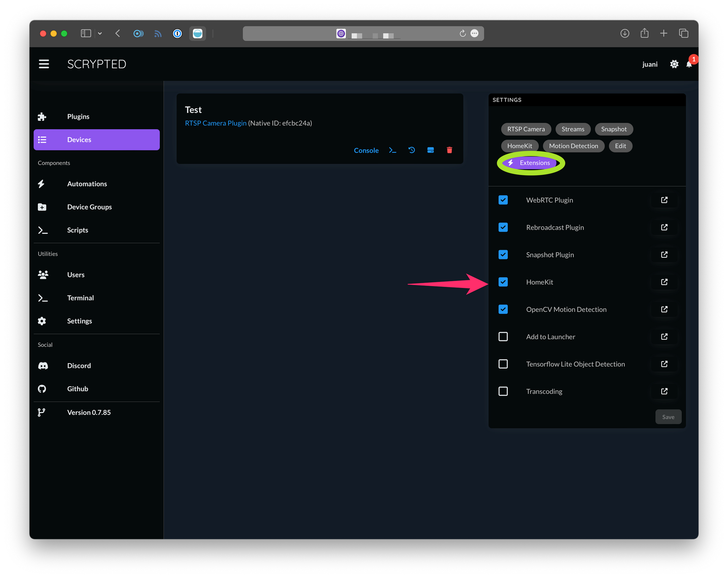
Task: Click Safari sidebar toggle icon
Action: (86, 33)
